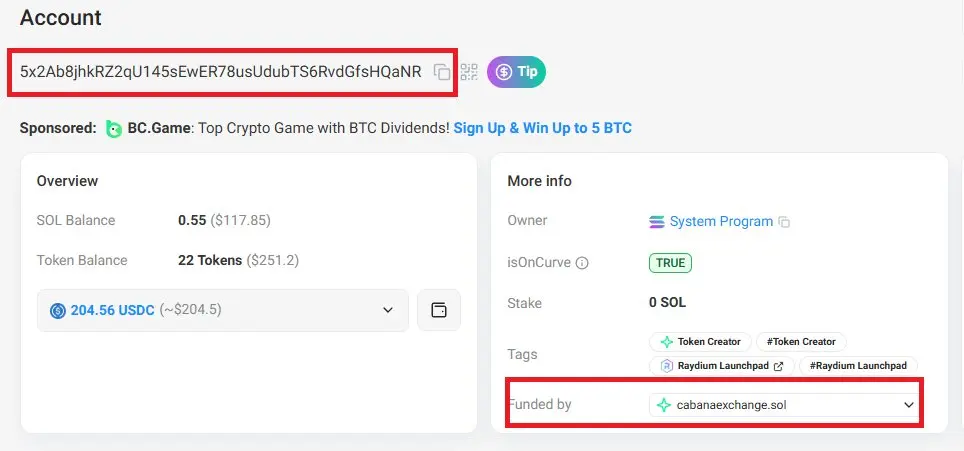Open the cabanaexchange.sol funder dropdown
Image resolution: width=964 pixels, height=451 pixels.
784,405
